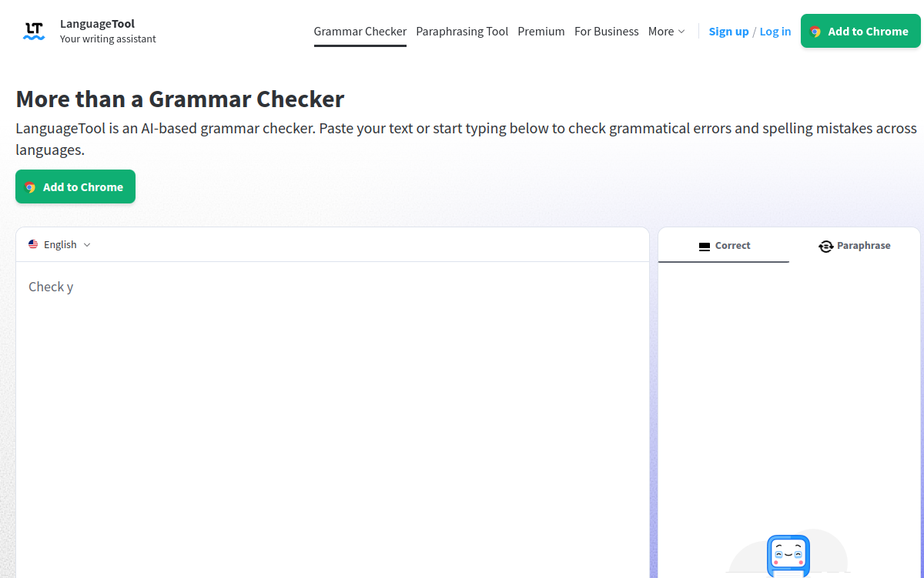Click the 'Your writing assistant' tagline
The width and height of the screenshot is (924, 578).
(108, 39)
